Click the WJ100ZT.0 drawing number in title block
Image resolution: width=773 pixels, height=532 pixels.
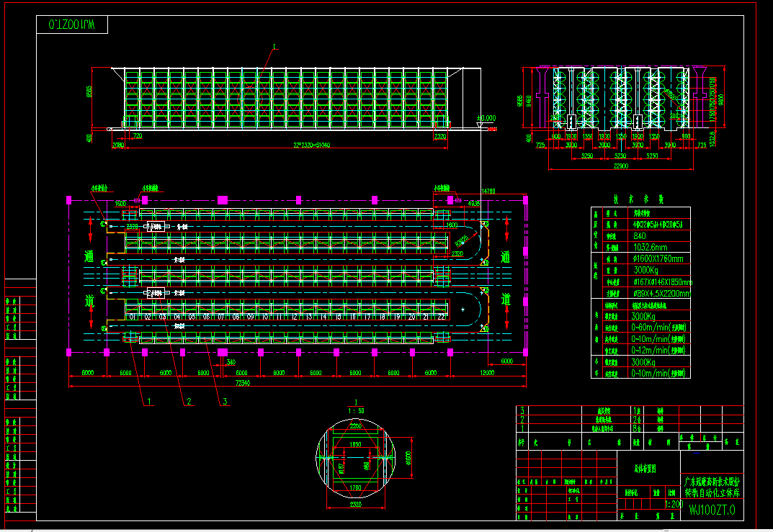[x=712, y=510]
